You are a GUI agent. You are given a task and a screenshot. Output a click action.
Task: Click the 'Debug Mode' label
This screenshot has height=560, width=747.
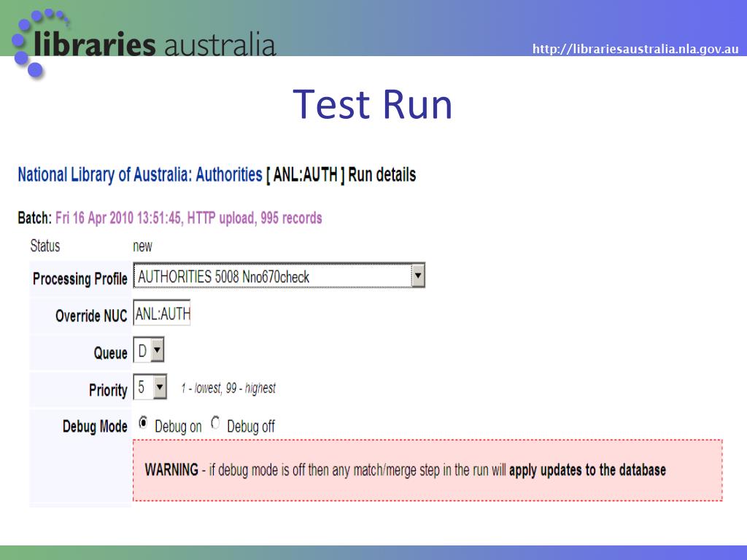(95, 426)
